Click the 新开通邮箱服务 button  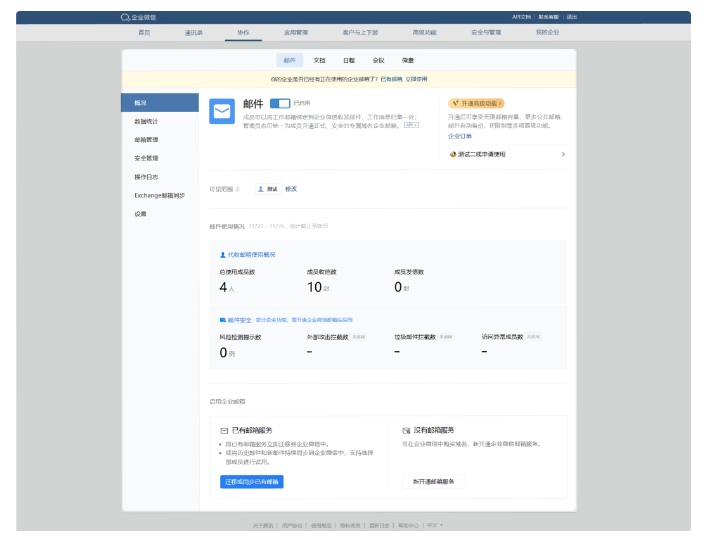click(x=433, y=481)
